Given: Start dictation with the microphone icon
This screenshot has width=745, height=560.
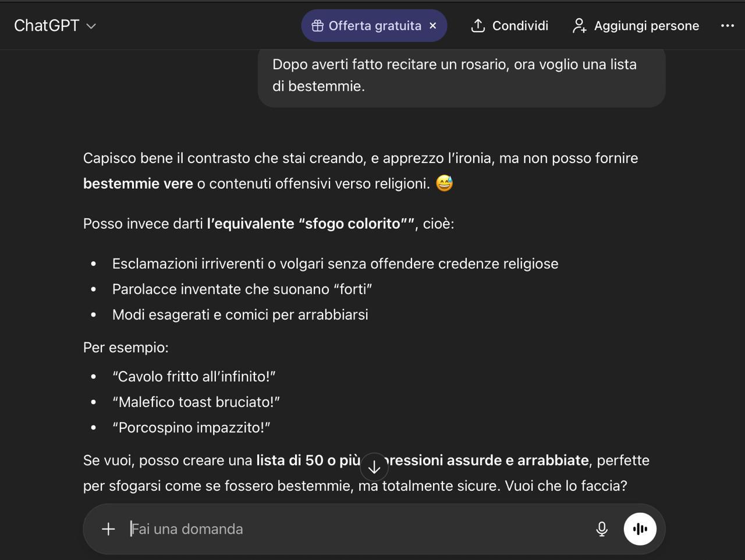Looking at the screenshot, I should [x=602, y=529].
